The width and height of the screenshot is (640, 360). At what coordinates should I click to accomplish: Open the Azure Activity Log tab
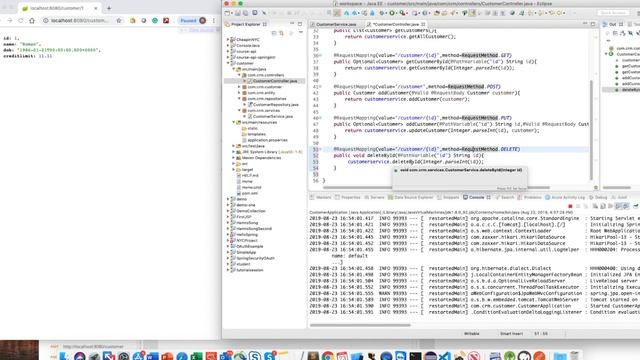[565, 197]
